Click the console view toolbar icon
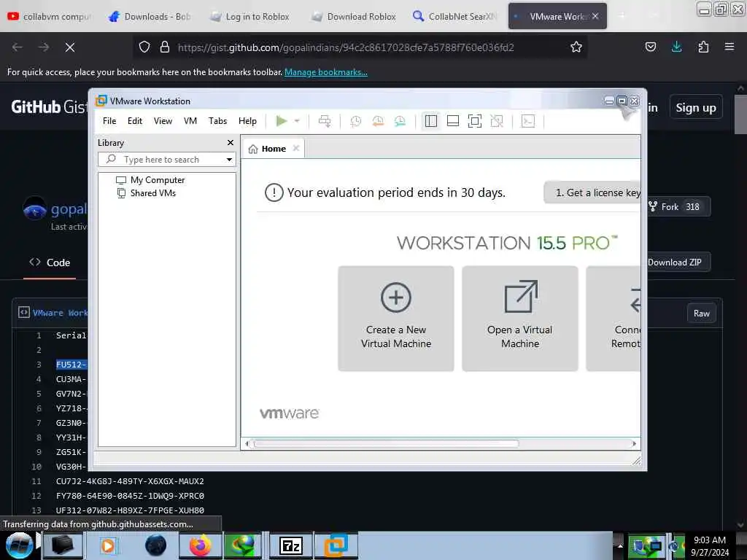 pos(528,121)
